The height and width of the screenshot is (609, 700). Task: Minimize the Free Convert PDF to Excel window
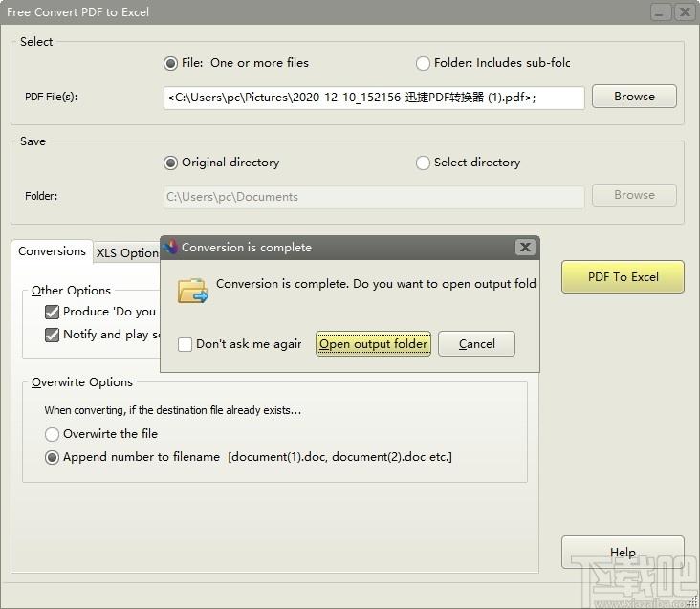[x=660, y=12]
